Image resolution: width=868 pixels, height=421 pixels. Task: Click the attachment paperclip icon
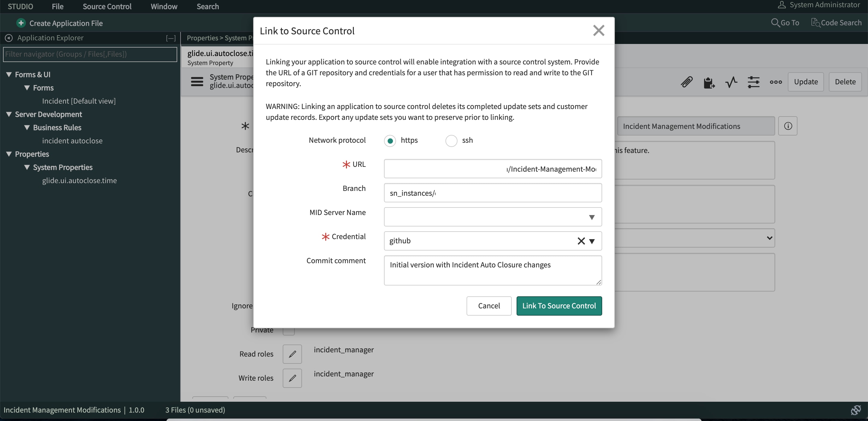point(686,82)
